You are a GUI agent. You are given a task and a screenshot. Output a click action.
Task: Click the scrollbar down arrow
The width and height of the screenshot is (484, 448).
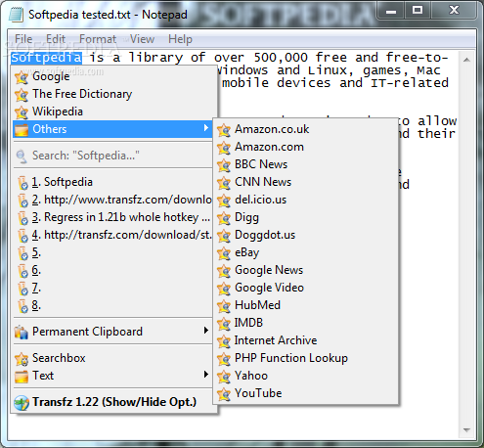(x=466, y=430)
